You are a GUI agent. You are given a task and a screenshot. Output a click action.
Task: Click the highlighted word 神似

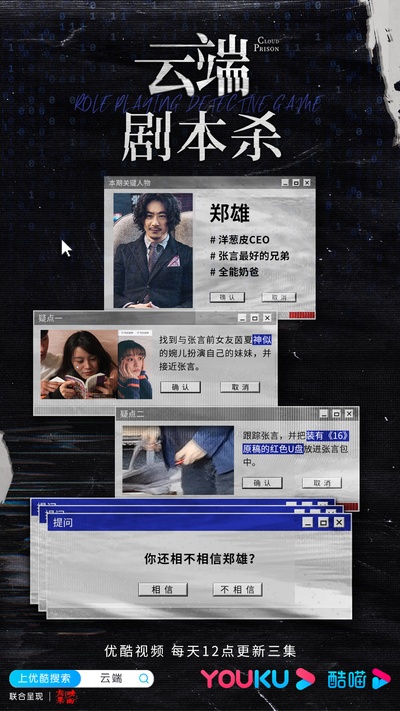(262, 340)
